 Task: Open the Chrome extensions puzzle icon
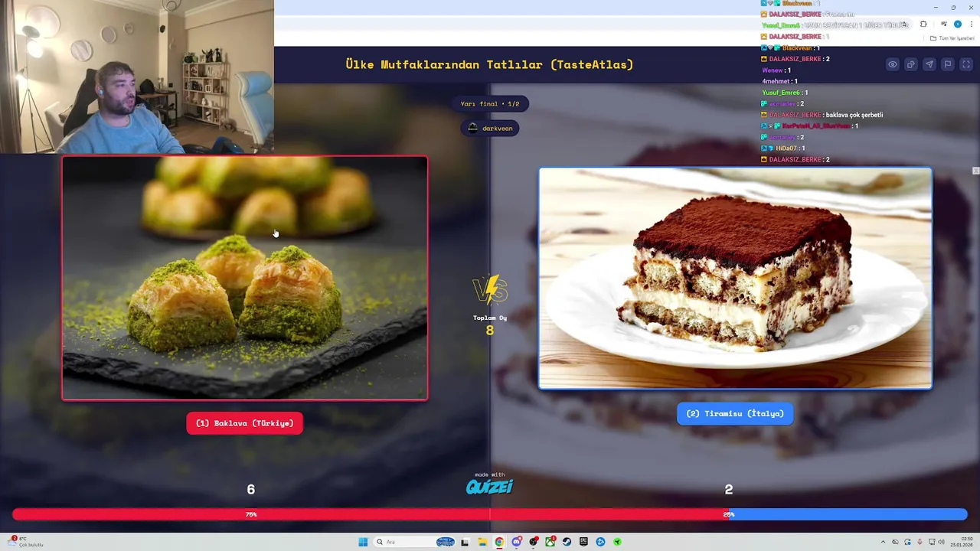[923, 24]
